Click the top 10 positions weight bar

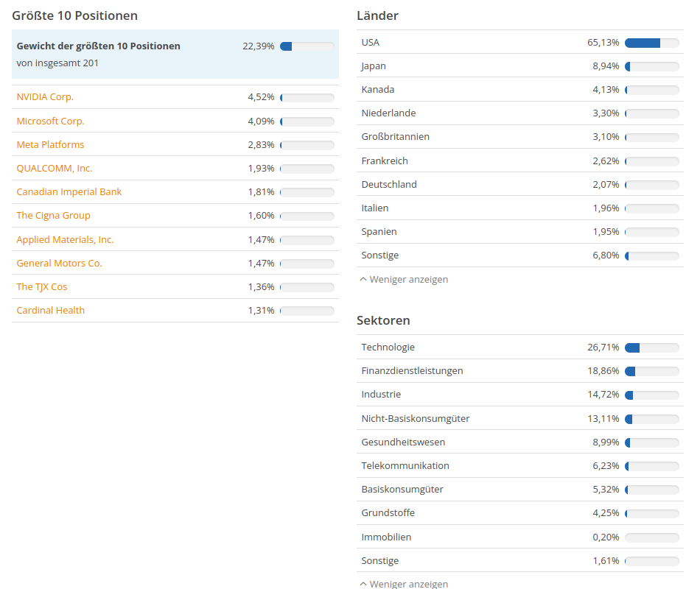[307, 46]
